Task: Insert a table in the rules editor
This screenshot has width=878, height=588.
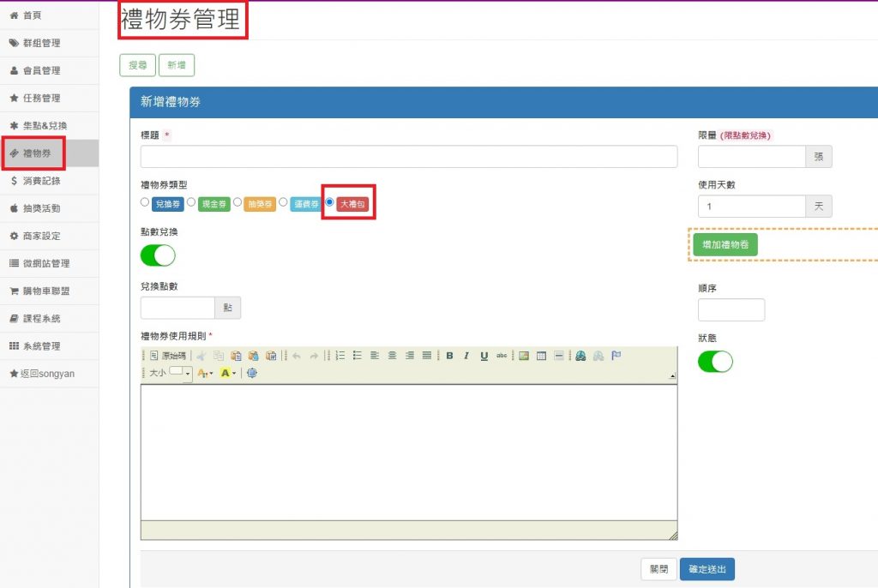Action: click(x=541, y=356)
